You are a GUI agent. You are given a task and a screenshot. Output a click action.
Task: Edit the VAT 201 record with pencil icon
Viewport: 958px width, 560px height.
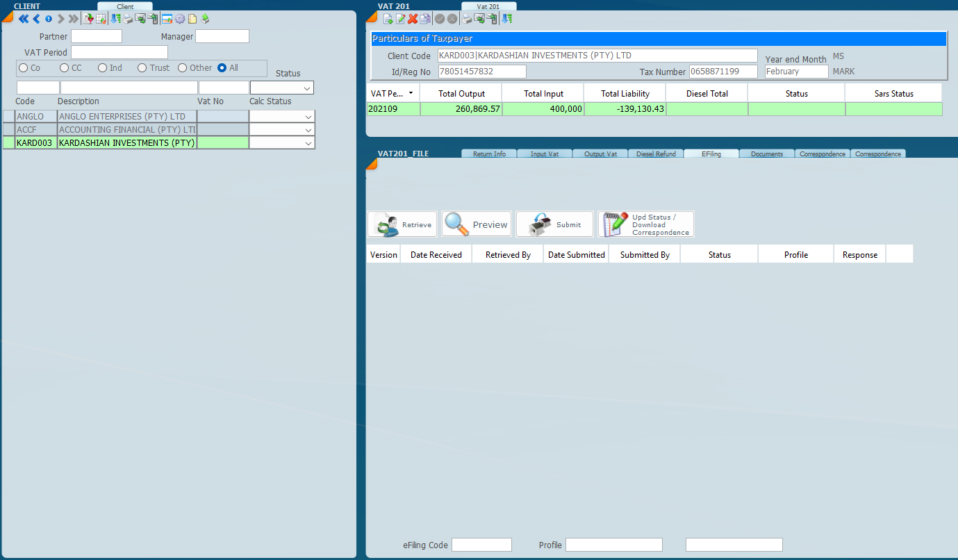tap(400, 19)
